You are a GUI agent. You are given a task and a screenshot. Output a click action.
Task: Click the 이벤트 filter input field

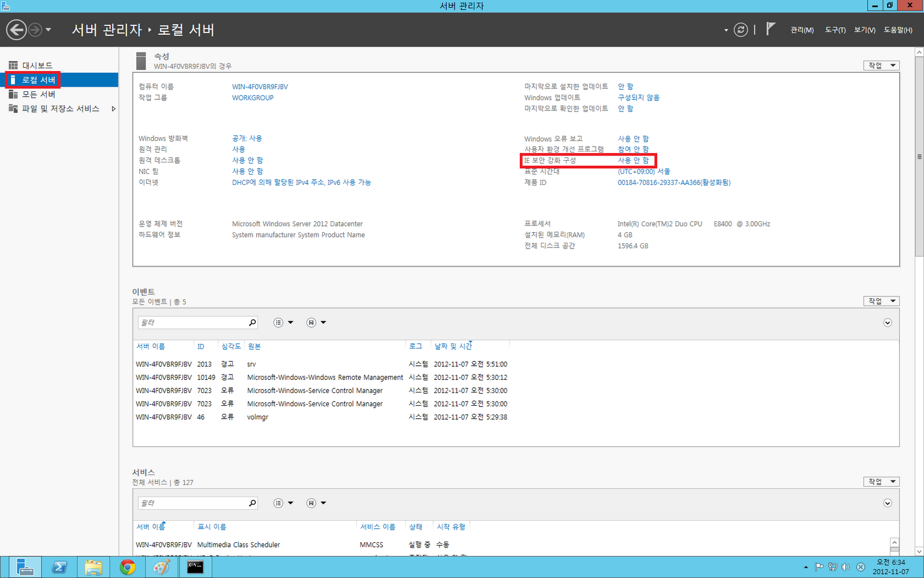pos(192,323)
